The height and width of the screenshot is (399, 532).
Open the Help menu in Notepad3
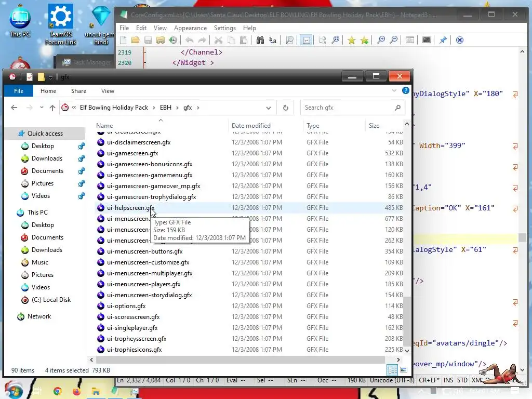coord(249,28)
